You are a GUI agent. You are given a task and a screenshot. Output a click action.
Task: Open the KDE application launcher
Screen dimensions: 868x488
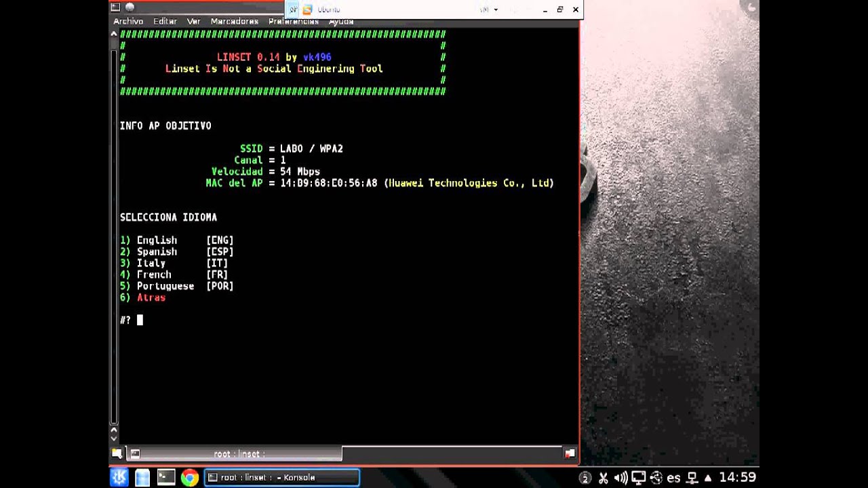tap(119, 477)
